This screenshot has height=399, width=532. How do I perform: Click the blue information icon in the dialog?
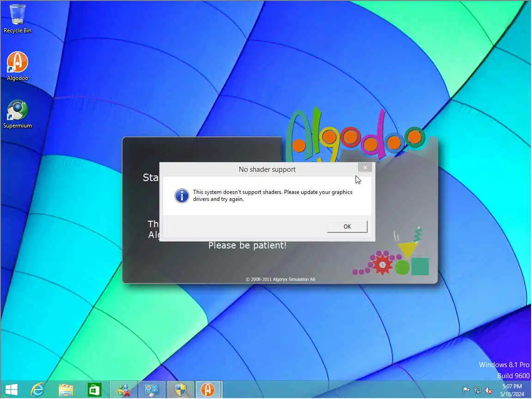[x=181, y=196]
